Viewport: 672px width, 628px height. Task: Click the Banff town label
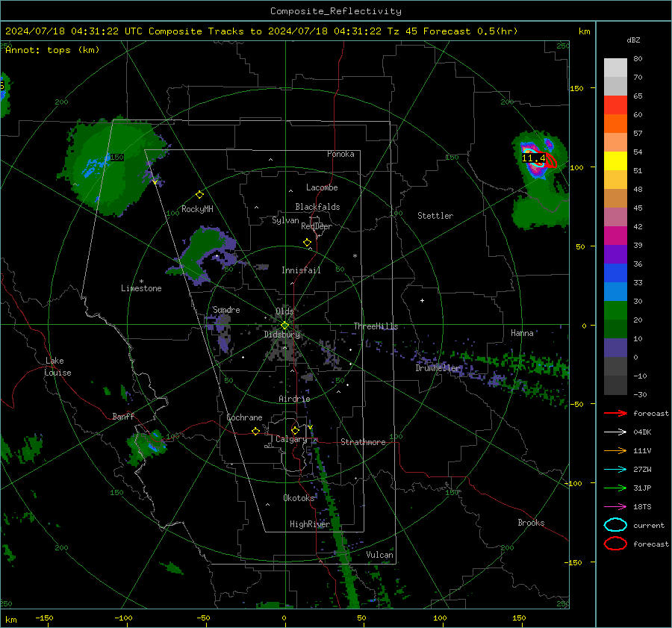click(123, 417)
